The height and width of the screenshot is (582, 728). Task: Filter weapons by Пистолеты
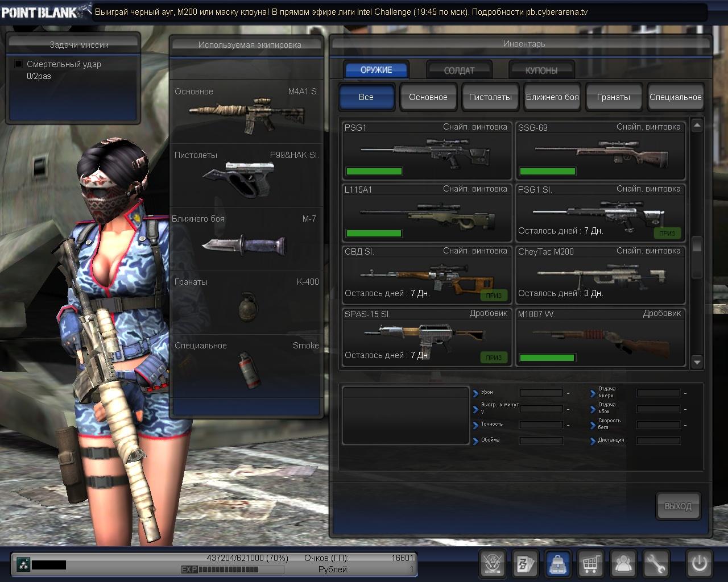[490, 97]
